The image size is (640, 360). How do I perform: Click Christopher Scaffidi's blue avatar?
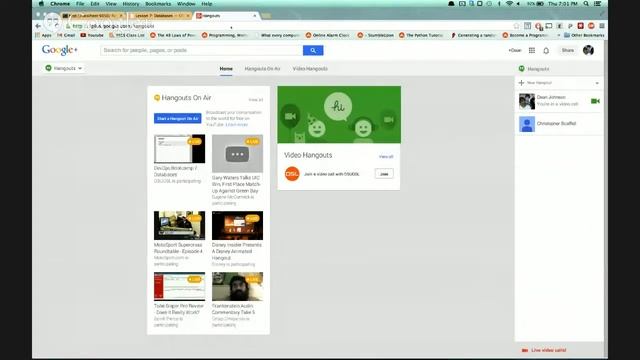527,124
